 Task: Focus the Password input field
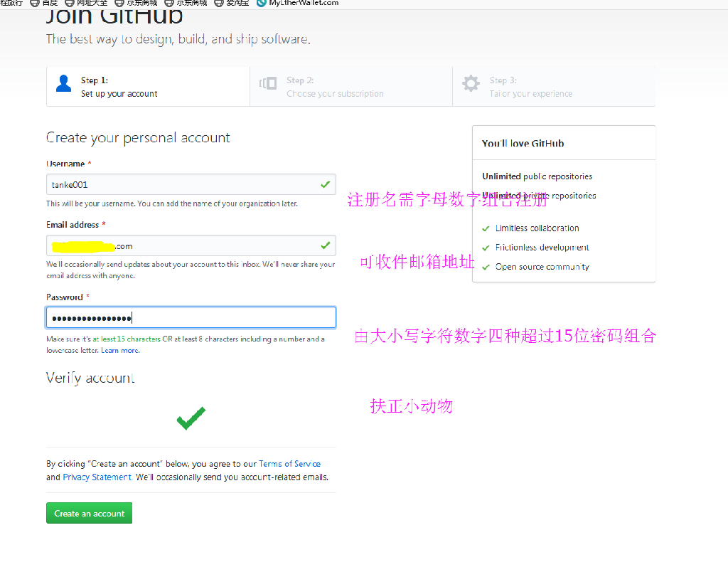click(191, 318)
